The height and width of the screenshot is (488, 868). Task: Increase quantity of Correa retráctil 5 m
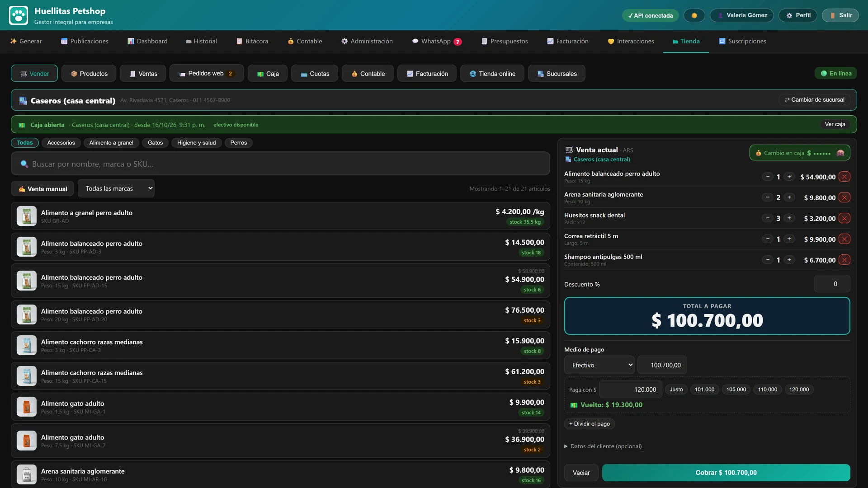[789, 239]
